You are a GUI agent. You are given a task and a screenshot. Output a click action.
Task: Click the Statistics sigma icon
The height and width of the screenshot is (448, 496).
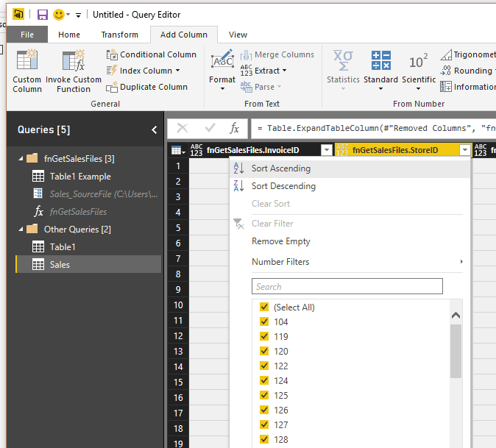(343, 61)
